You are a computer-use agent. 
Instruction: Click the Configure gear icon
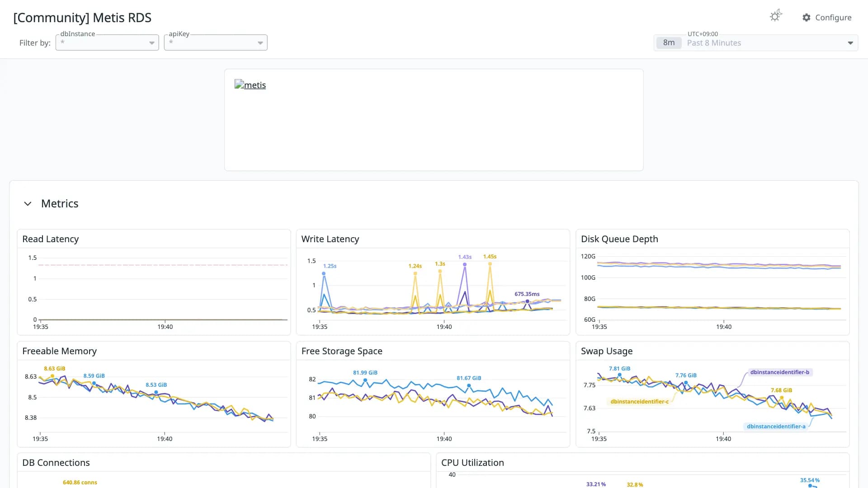[807, 18]
